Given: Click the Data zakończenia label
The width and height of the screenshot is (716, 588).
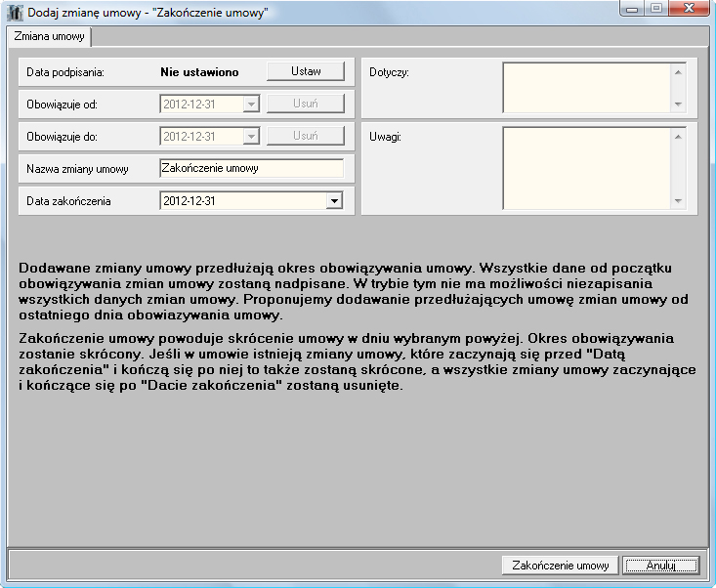Looking at the screenshot, I should [x=68, y=201].
